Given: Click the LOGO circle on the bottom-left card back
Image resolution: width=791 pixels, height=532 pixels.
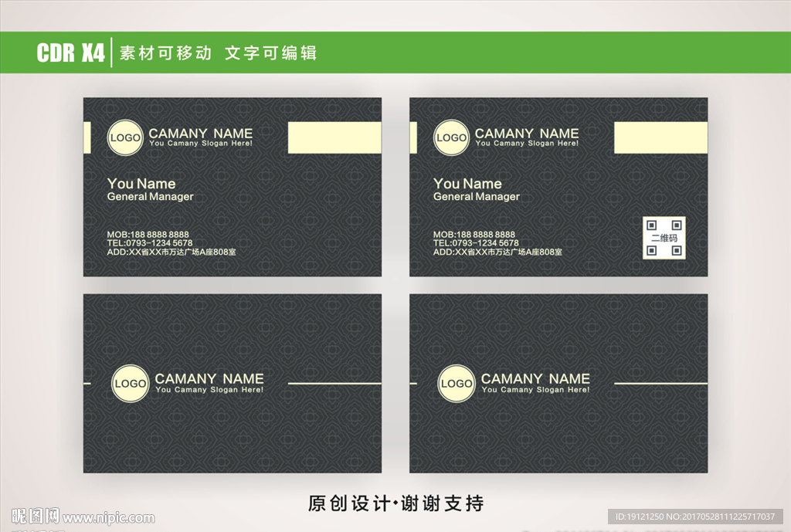Looking at the screenshot, I should (x=130, y=384).
